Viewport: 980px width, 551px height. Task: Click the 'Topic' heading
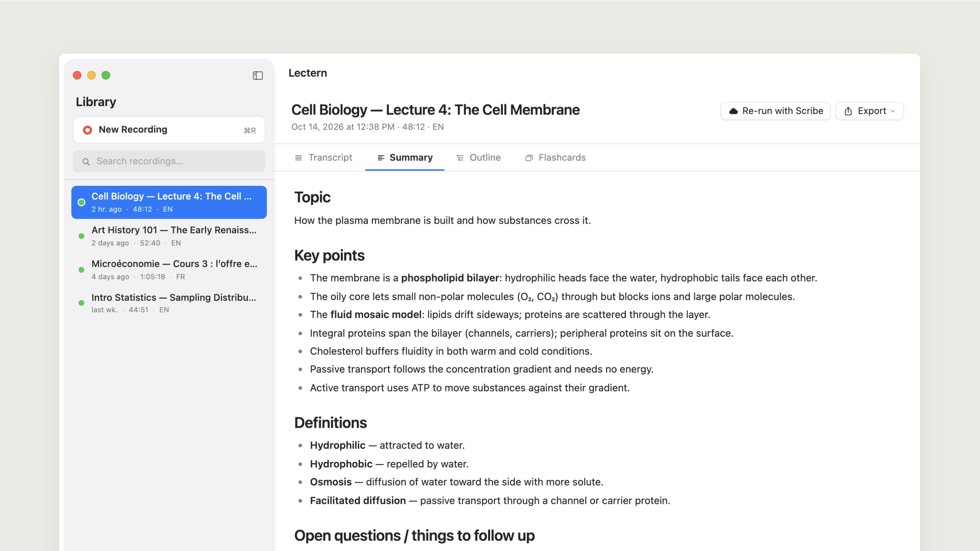[312, 197]
